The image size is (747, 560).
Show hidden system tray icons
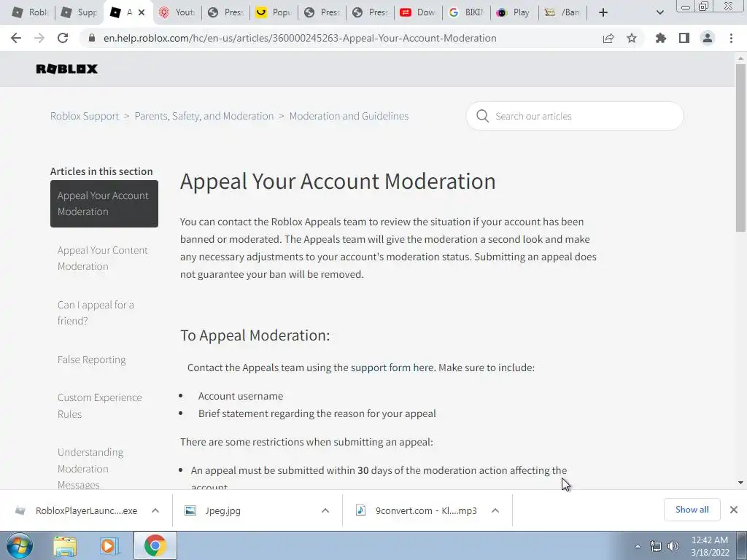click(x=638, y=546)
